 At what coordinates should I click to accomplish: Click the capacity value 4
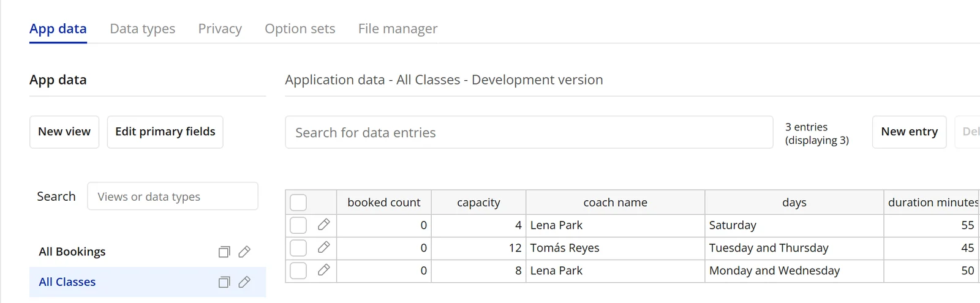point(478,225)
